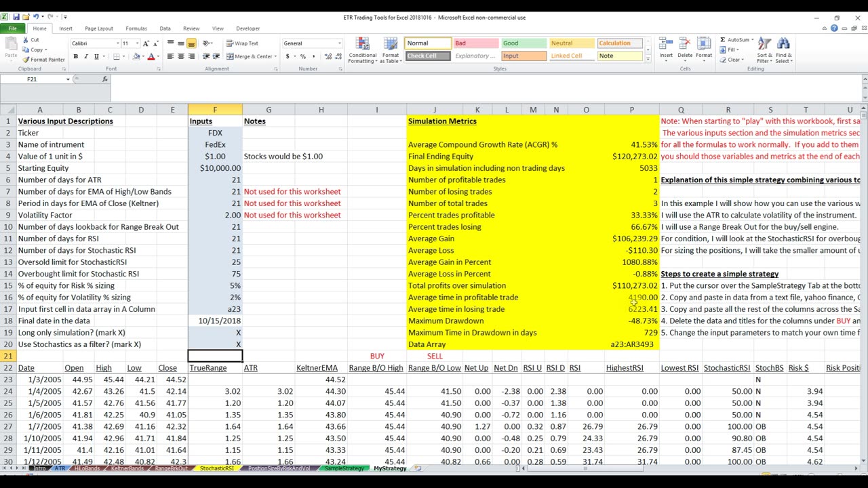Select the StochasticRSI sheet tab

(x=216, y=468)
